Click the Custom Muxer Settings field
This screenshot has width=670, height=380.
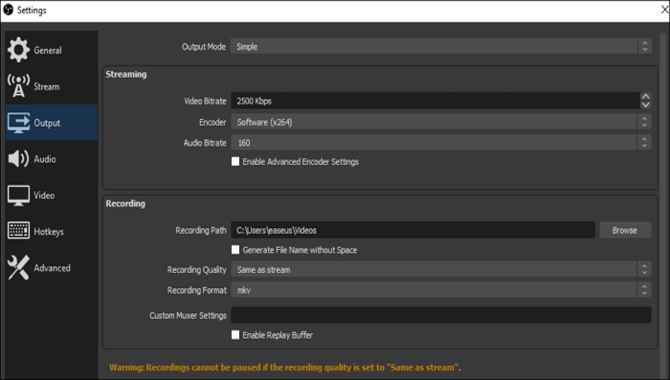441,315
